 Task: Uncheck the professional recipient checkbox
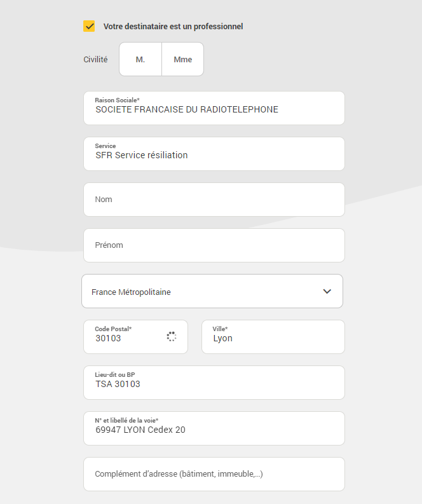coord(89,26)
